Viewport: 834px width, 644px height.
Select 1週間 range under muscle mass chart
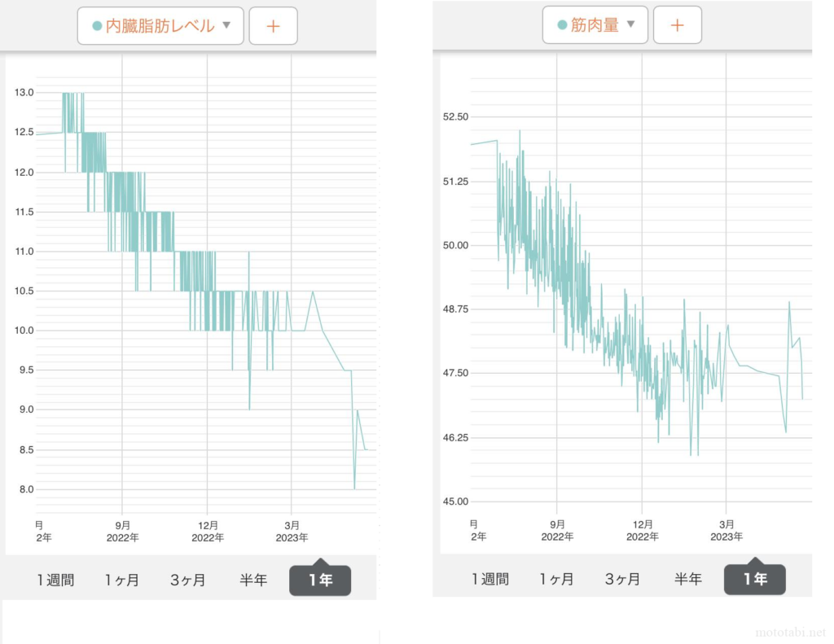[x=490, y=579]
